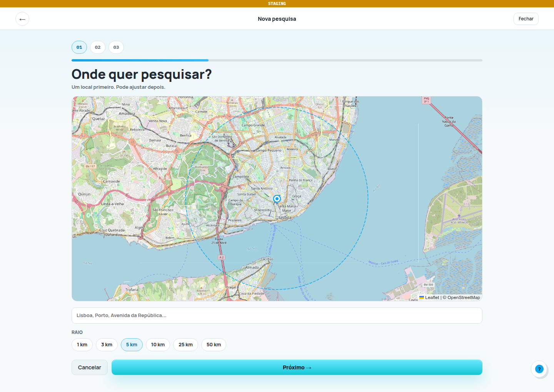This screenshot has width=554, height=392.
Task: Cancel the new search
Action: coord(90,367)
